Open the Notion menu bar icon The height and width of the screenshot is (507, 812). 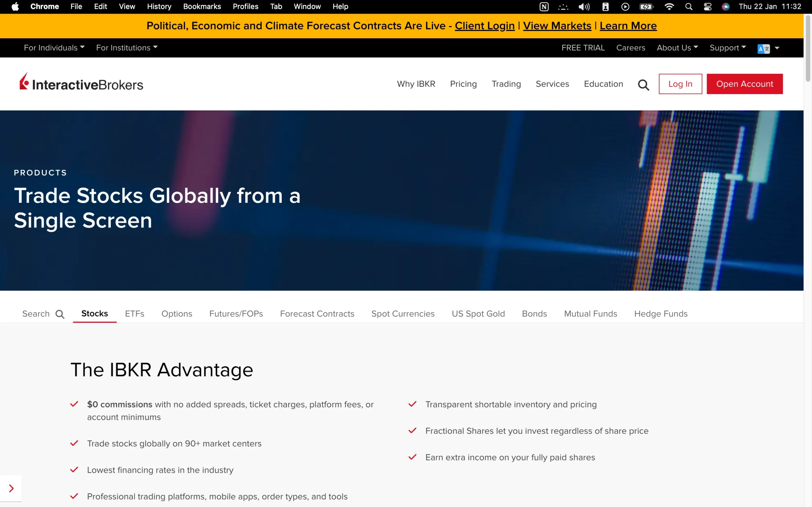(x=544, y=6)
